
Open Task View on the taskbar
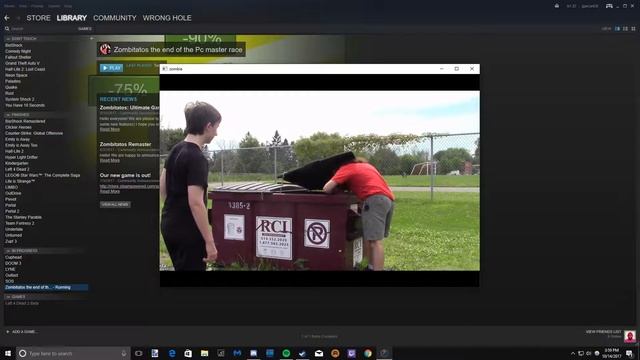point(139,353)
